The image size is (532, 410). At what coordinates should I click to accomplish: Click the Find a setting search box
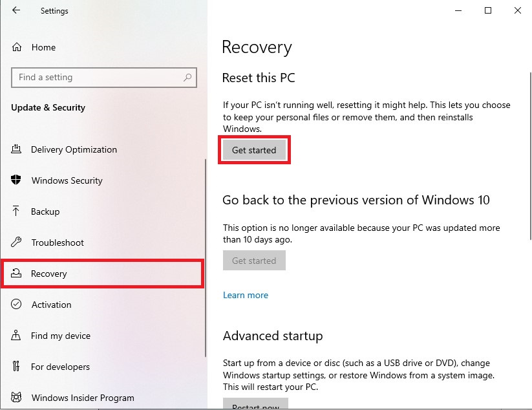pyautogui.click(x=104, y=78)
